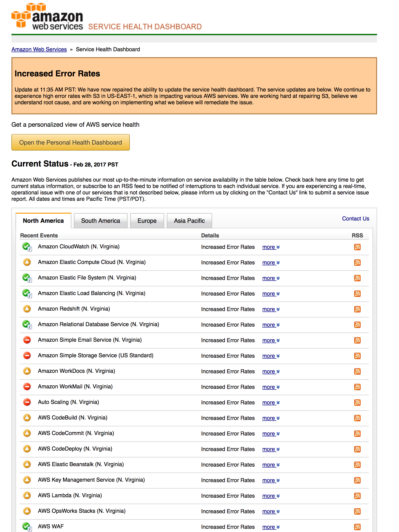Image resolution: width=399 pixels, height=532 pixels.
Task: Expand more details for Amazon Relational Database Service
Action: point(271,325)
